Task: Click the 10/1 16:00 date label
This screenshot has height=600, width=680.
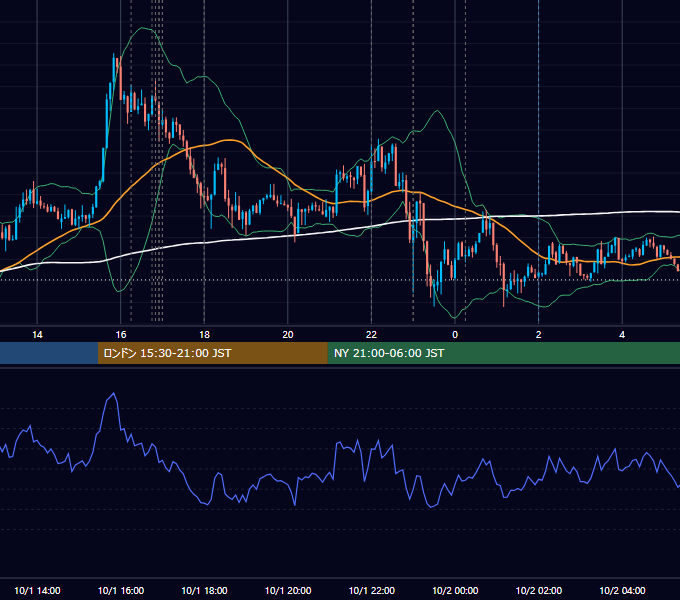Action: tap(121, 590)
